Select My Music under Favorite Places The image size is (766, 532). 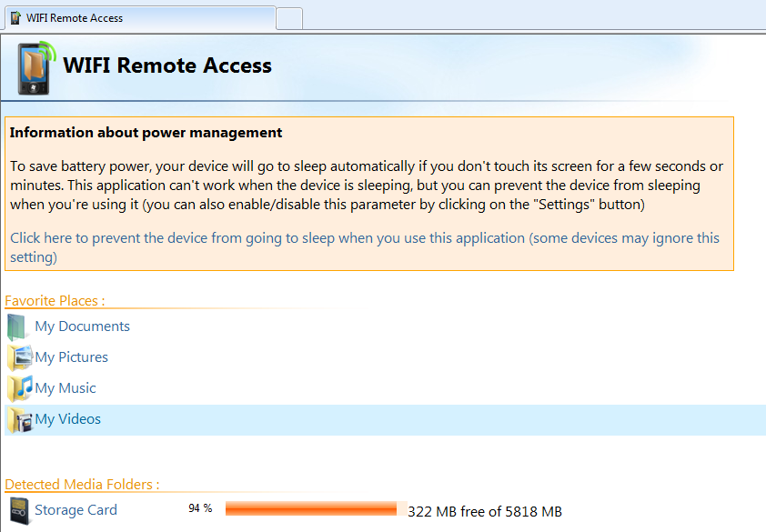tap(64, 387)
